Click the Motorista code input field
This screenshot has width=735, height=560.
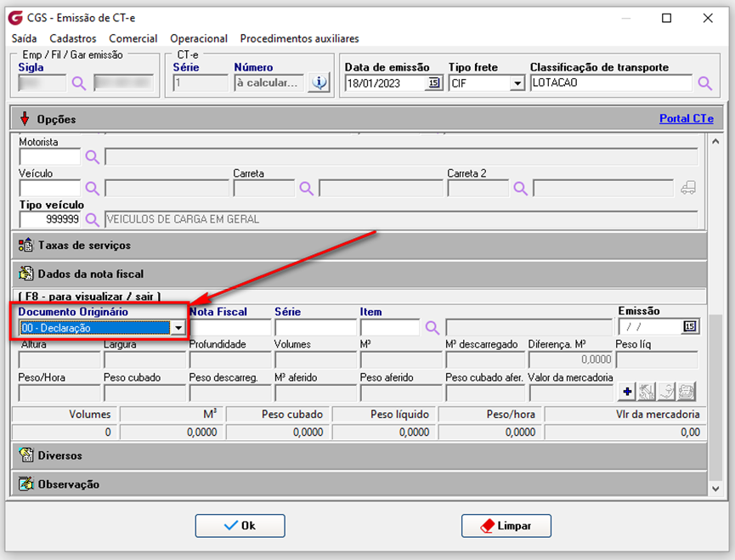point(49,157)
